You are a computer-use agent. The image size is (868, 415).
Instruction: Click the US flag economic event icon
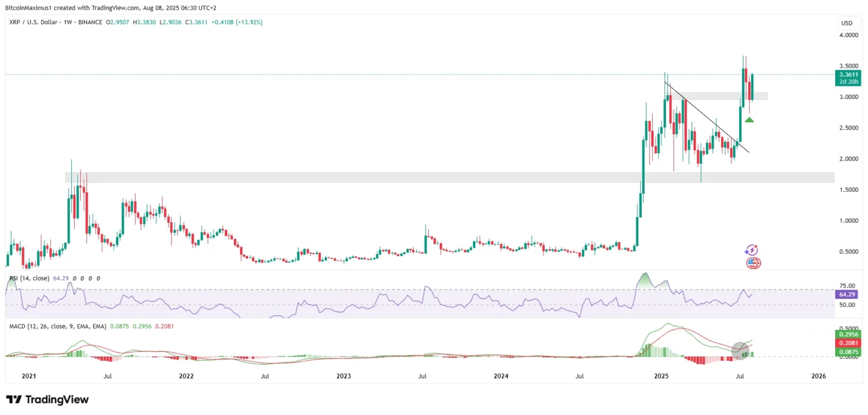coord(753,263)
